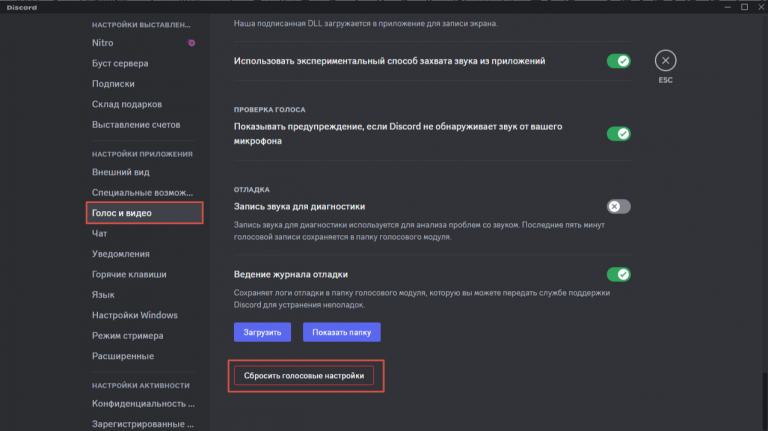The image size is (768, 431).
Task: Click the window maximize icon in titlebar
Action: point(743,7)
